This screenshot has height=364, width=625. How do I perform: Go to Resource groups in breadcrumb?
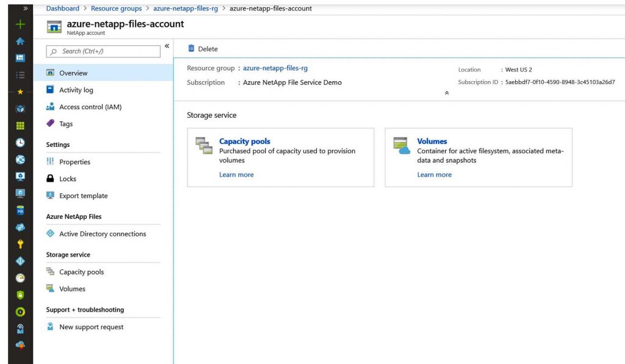[x=116, y=9]
